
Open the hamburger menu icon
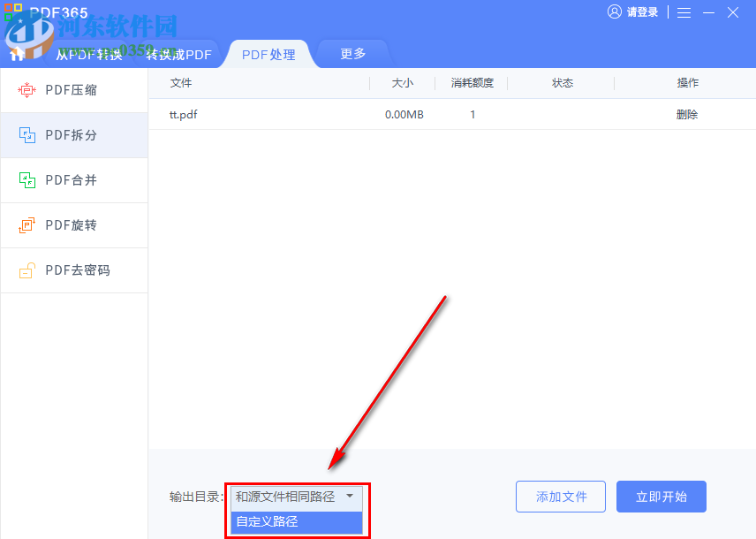[684, 12]
